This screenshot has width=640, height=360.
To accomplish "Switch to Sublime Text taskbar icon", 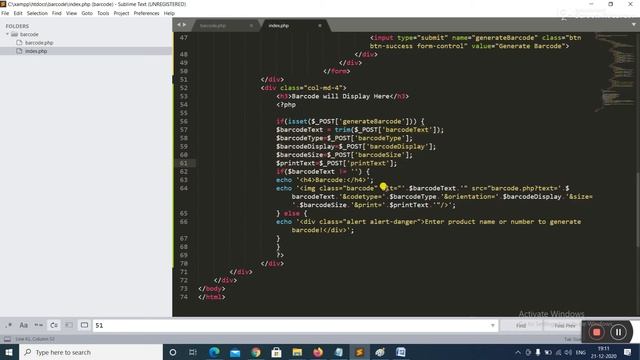I will (x=360, y=352).
